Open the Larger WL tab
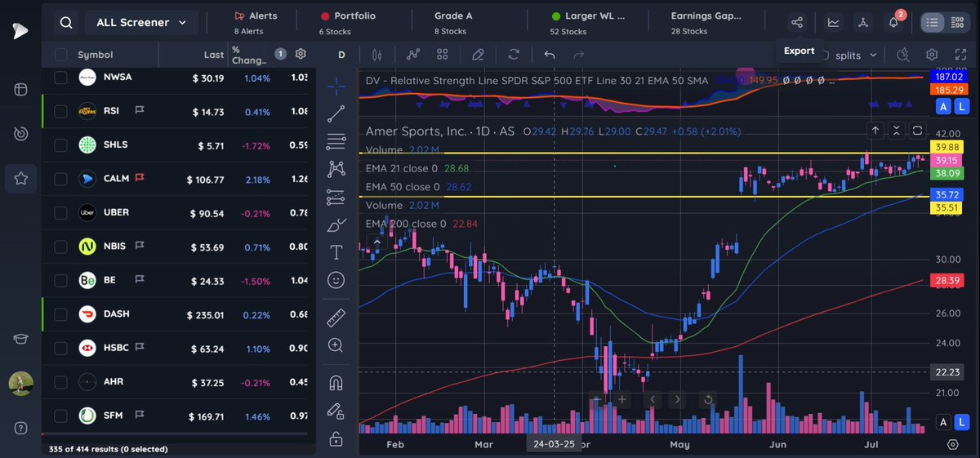The height and width of the screenshot is (458, 980). [588, 23]
